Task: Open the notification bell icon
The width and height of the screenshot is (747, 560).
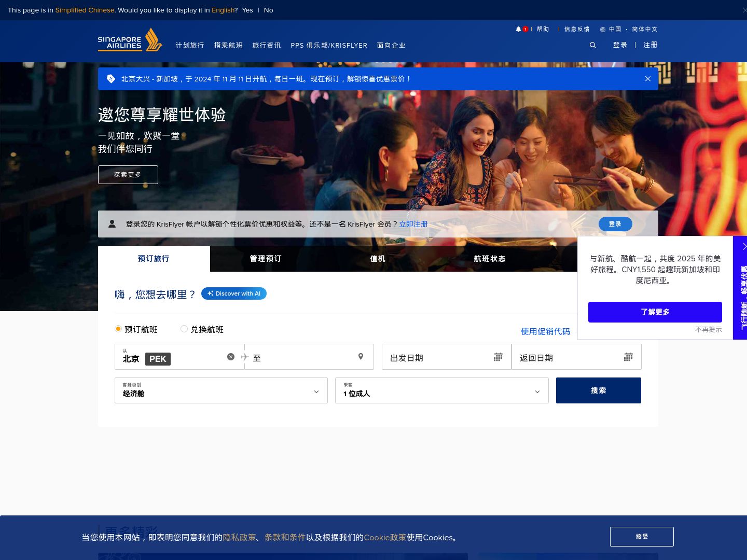Action: click(518, 30)
